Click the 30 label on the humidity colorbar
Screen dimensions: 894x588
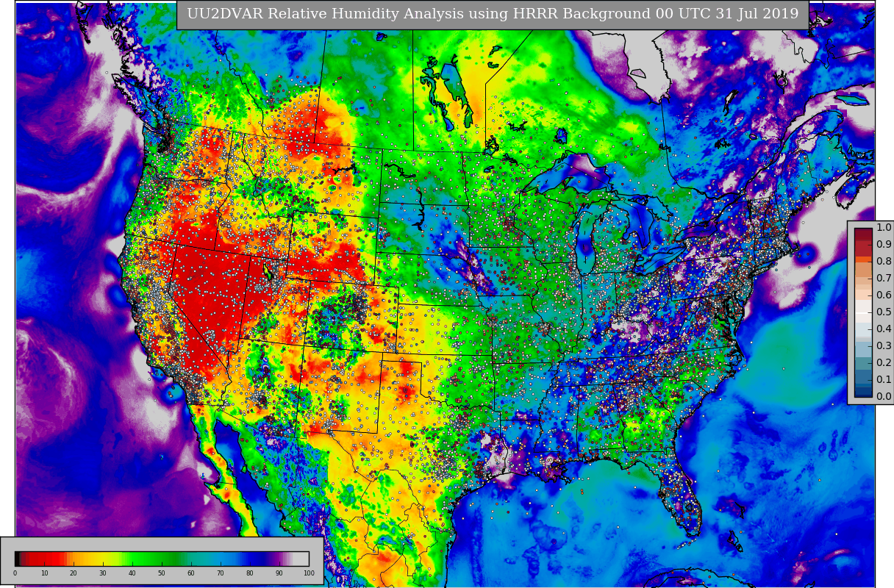103,573
